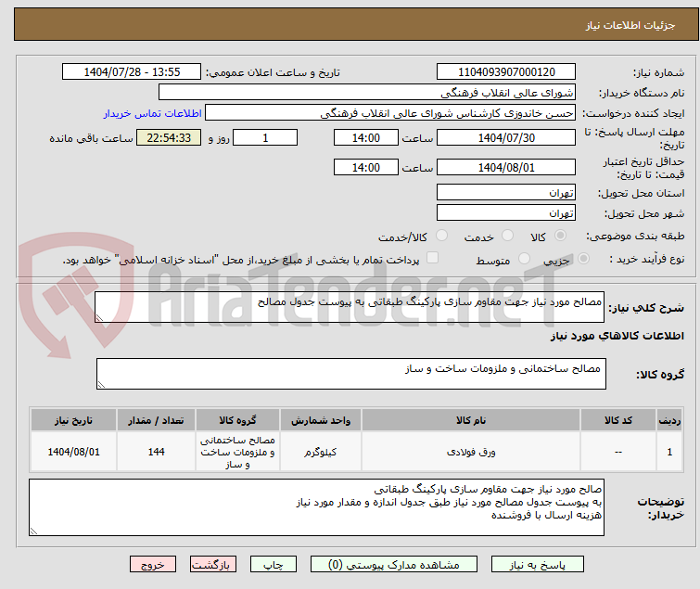Image resolution: width=700 pixels, height=589 pixels.
Task: Select the 'متوسط' purchase type radio
Action: click(x=524, y=259)
